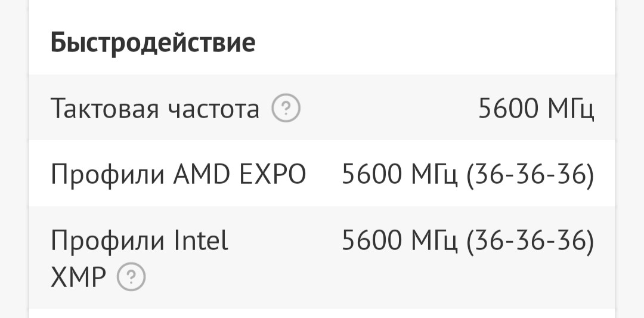Click the word Профили before AMD

click(107, 174)
